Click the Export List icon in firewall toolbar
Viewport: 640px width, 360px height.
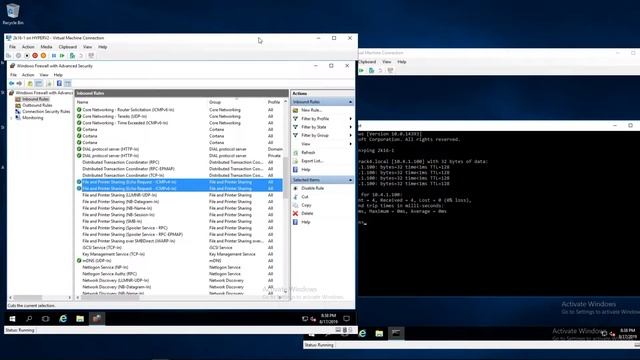49,83
